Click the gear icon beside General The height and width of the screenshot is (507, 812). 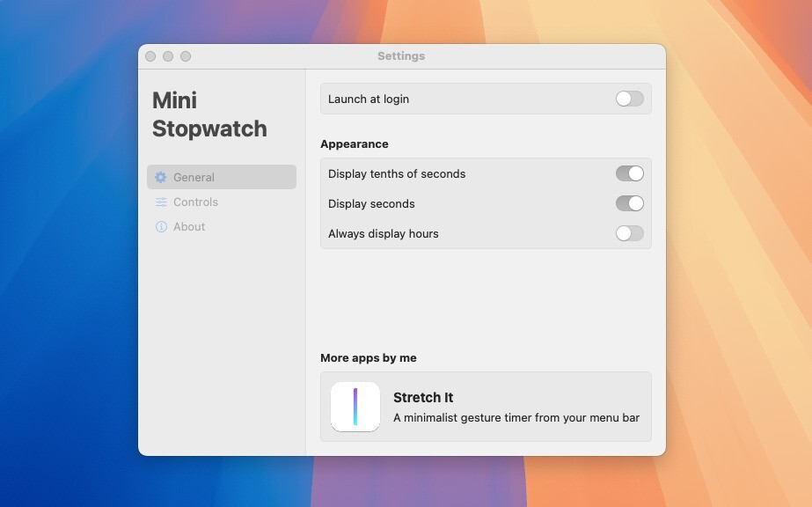tap(161, 177)
